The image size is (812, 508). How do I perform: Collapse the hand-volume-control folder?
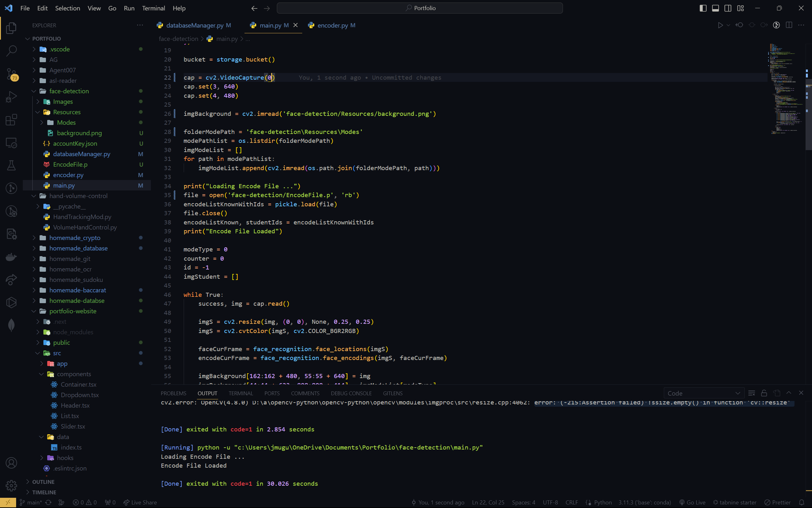tap(86, 196)
